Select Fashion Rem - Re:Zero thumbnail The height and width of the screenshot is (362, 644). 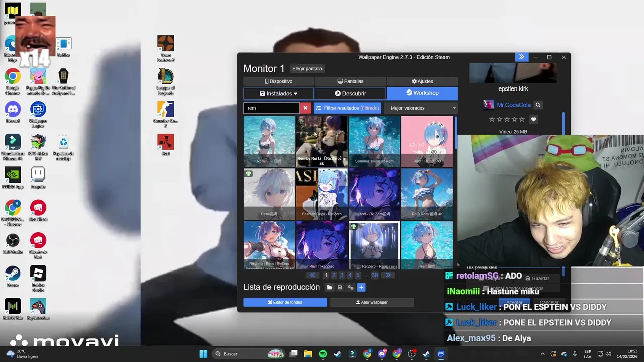click(x=321, y=194)
